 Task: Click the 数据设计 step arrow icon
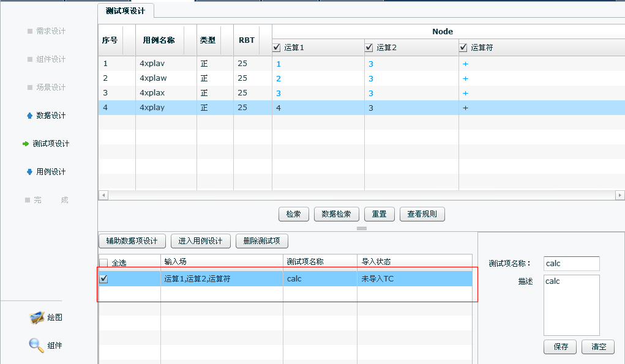(29, 116)
